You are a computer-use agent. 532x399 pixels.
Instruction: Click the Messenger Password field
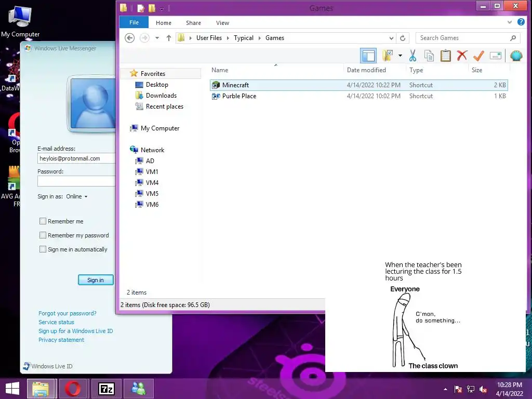click(76, 181)
